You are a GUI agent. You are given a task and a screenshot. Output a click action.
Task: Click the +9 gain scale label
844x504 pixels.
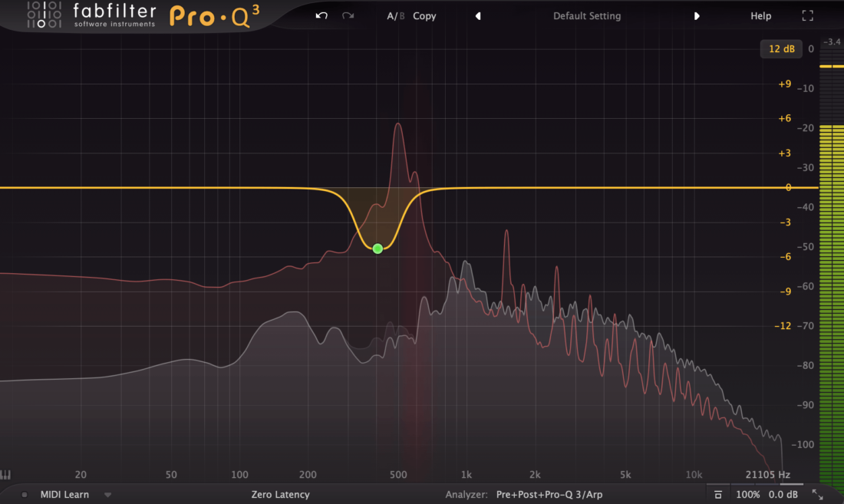pos(784,84)
